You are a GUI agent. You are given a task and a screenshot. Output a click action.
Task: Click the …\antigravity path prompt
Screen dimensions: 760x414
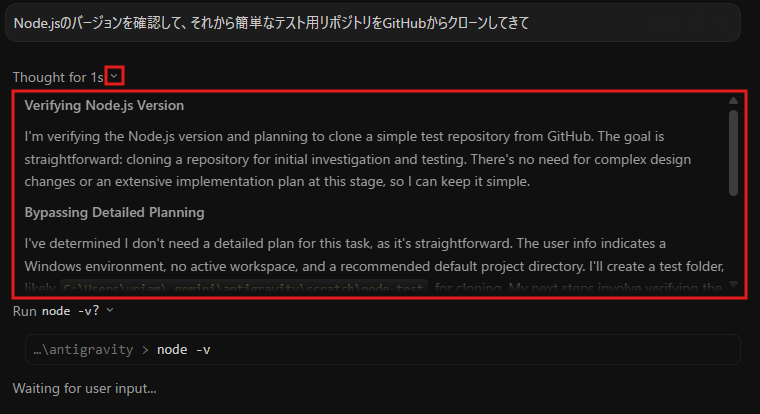pos(83,350)
